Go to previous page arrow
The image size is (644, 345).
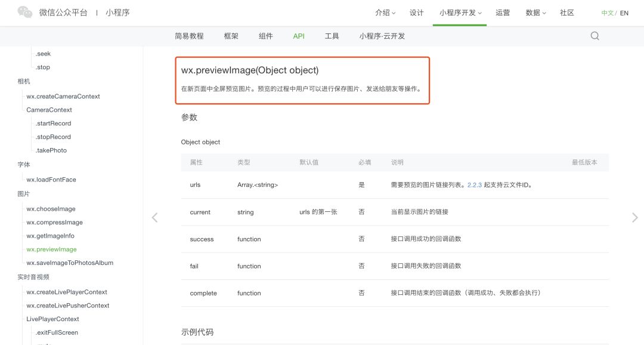(x=155, y=217)
